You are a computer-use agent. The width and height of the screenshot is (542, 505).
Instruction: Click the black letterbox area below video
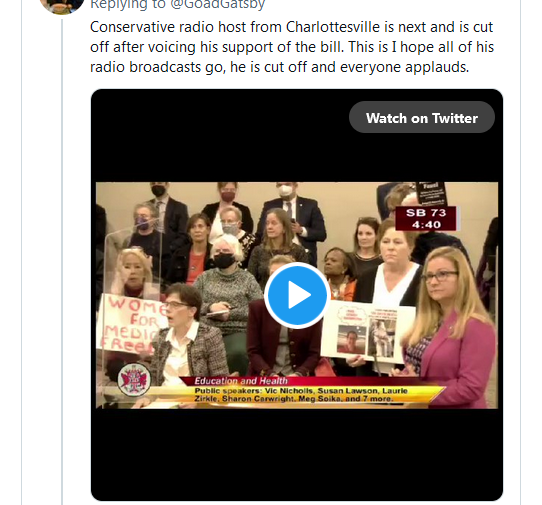pos(297,453)
